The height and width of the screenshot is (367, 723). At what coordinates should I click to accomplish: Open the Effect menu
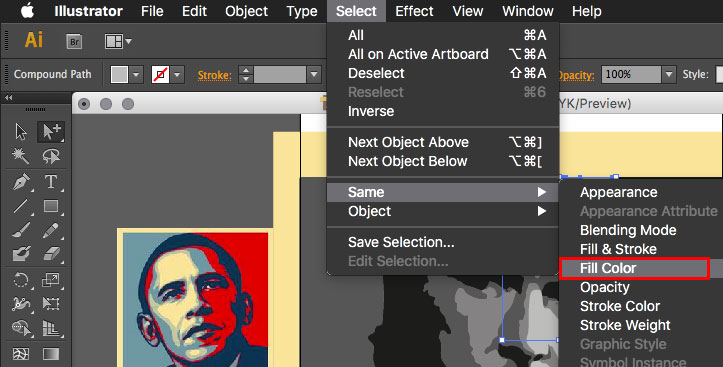click(414, 11)
